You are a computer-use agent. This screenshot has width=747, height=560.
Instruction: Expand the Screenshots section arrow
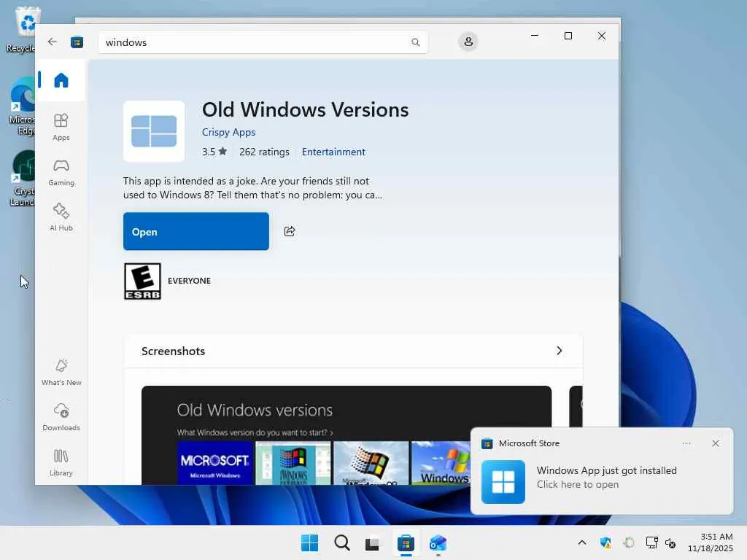[x=560, y=351]
